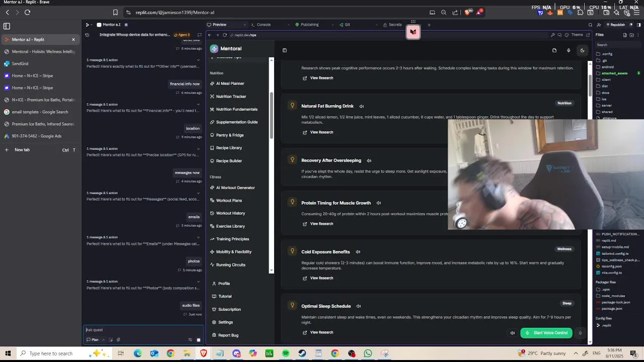The width and height of the screenshot is (644, 362).
Task: Open WhatsApp from the Windows taskbar
Action: (x=368, y=353)
